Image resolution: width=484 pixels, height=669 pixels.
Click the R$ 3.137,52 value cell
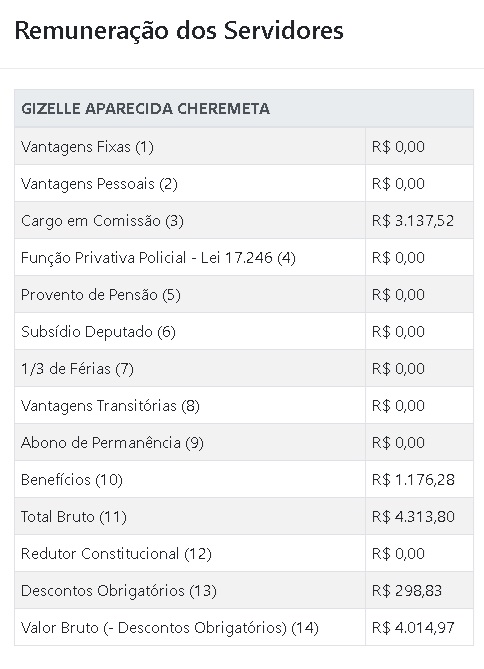pyautogui.click(x=419, y=221)
